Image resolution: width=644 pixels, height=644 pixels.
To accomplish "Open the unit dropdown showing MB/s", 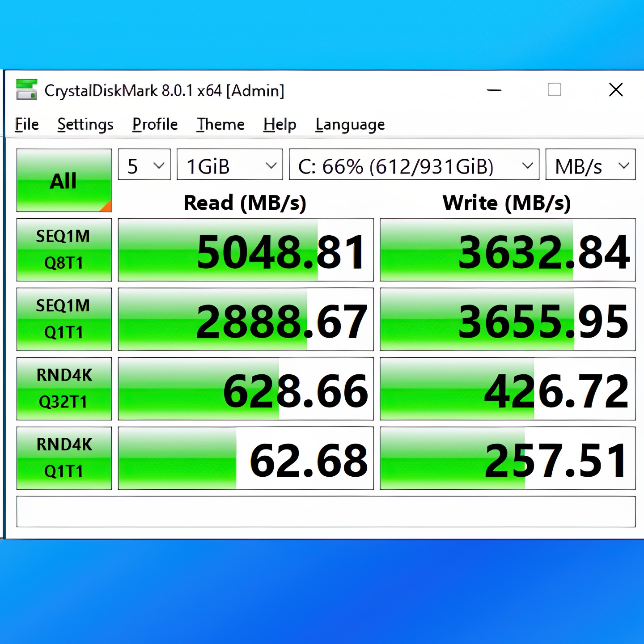I will tap(591, 165).
